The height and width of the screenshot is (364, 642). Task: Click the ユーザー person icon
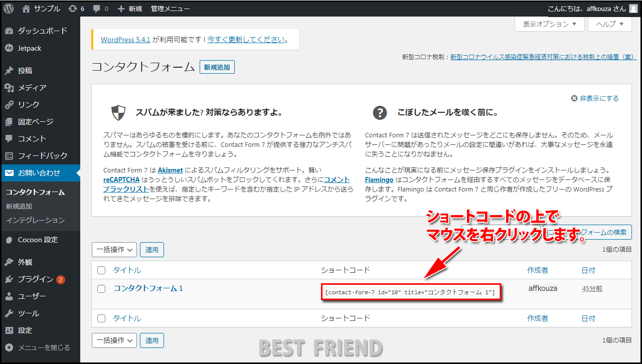9,296
